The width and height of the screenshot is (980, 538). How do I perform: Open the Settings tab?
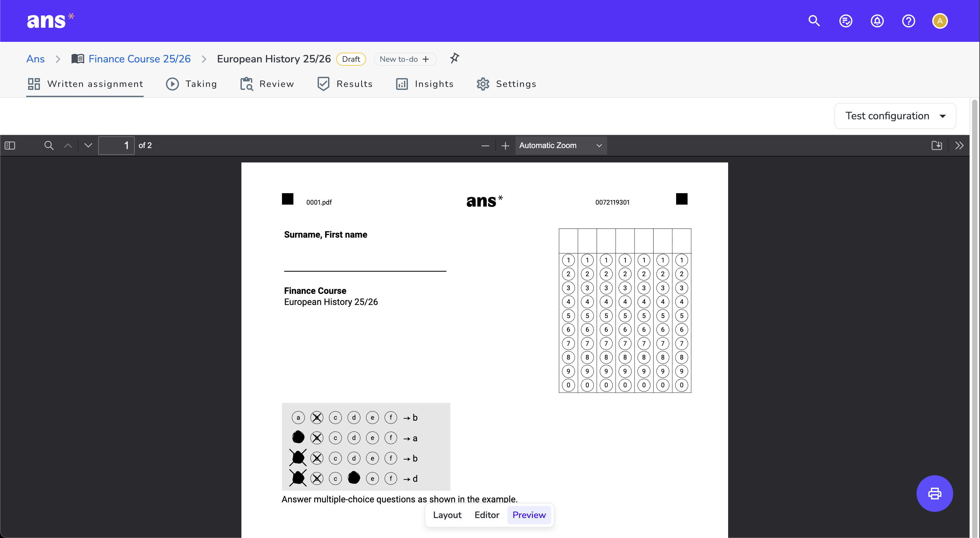pos(506,84)
